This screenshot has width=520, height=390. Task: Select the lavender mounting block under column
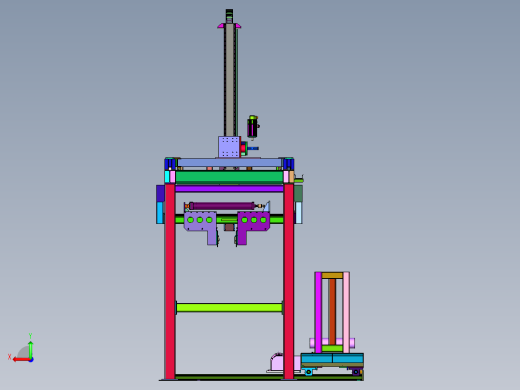click(229, 147)
